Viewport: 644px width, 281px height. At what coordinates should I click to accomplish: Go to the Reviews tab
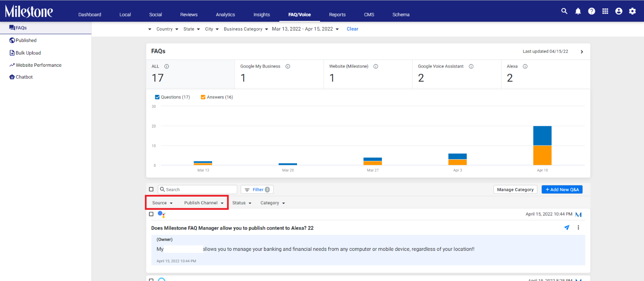189,14
